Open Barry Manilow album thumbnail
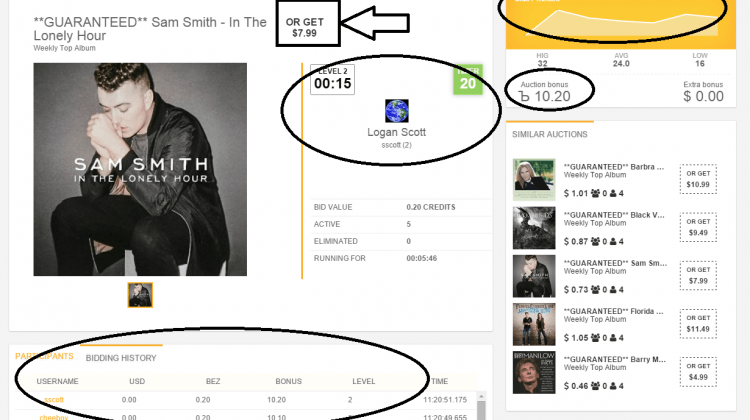This screenshot has height=420, width=750. pyautogui.click(x=534, y=372)
